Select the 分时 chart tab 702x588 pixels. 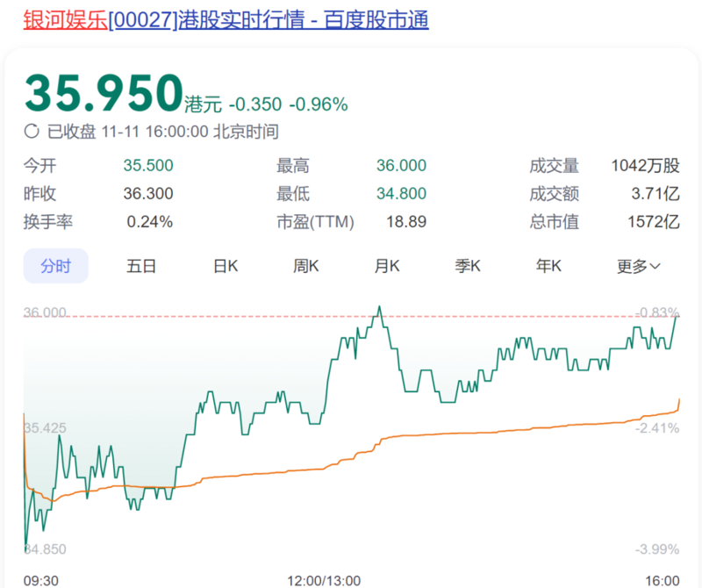coord(55,266)
